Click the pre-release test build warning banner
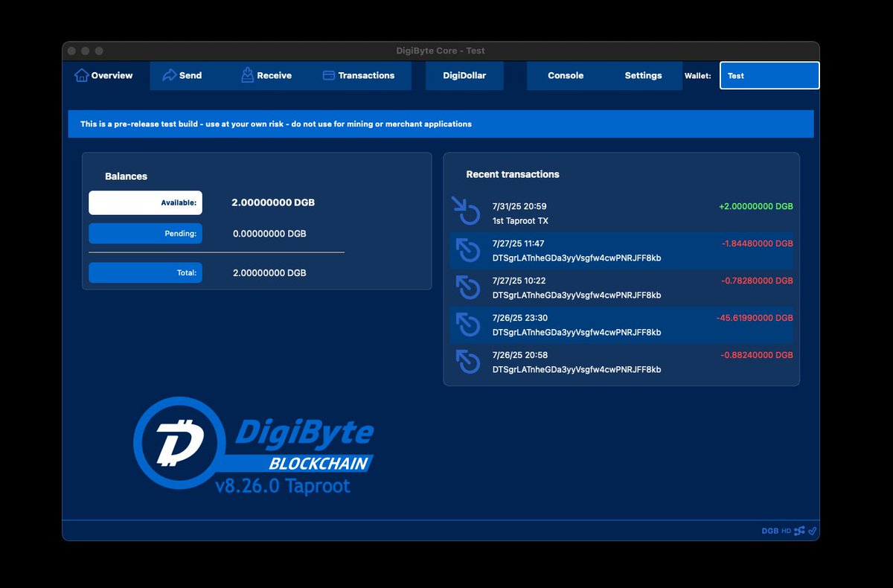This screenshot has height=588, width=893. click(441, 124)
